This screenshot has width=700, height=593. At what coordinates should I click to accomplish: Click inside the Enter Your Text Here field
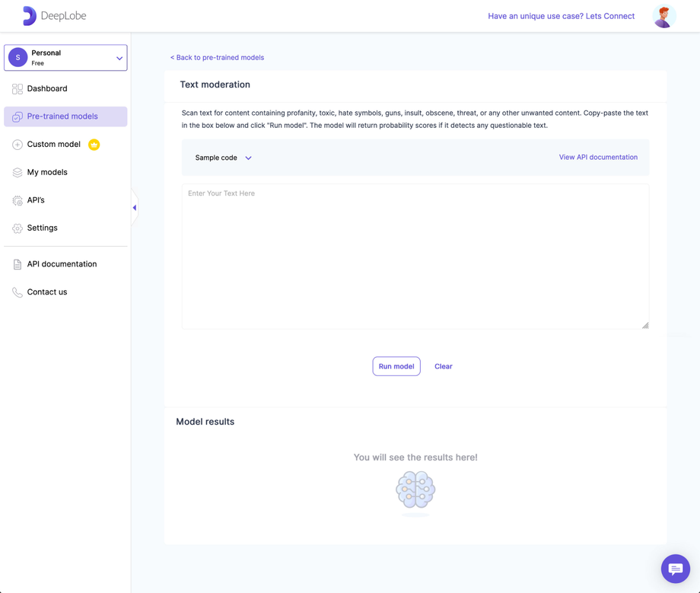(415, 255)
